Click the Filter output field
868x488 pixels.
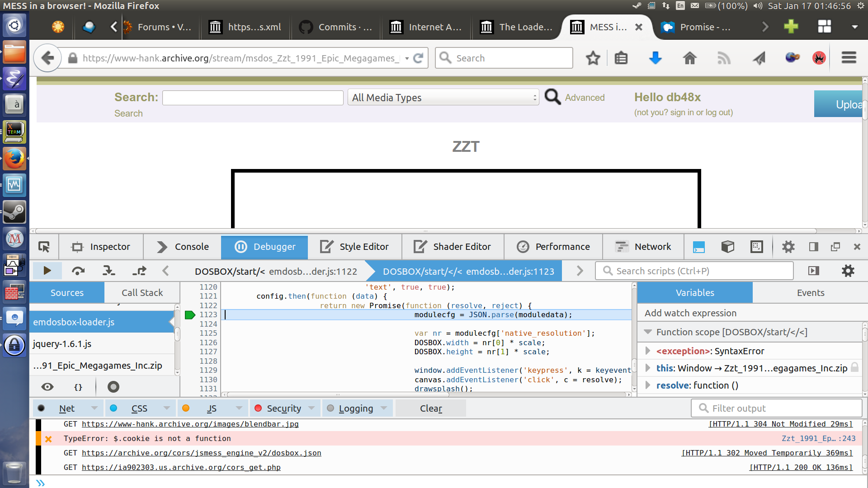pos(777,408)
